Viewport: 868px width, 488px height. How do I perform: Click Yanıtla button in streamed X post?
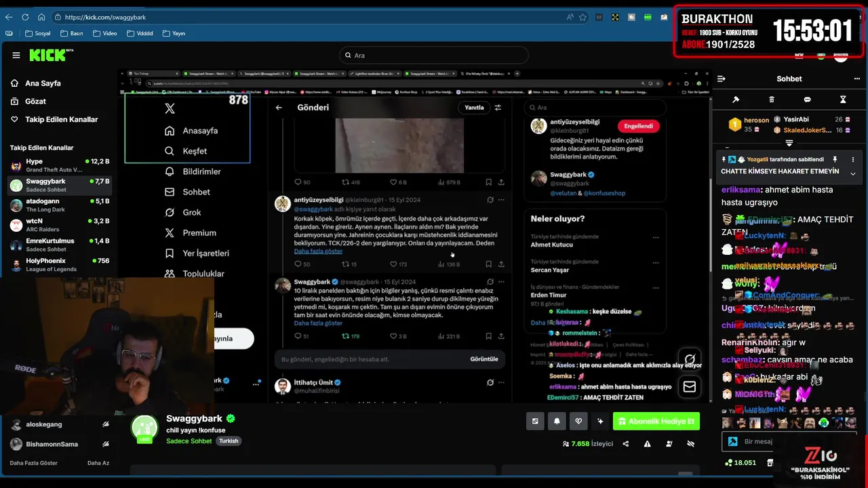474,107
